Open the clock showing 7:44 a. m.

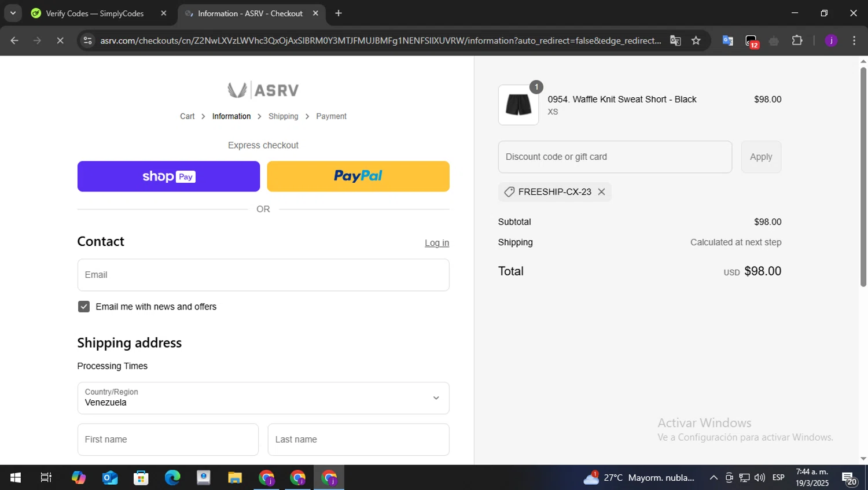click(812, 478)
